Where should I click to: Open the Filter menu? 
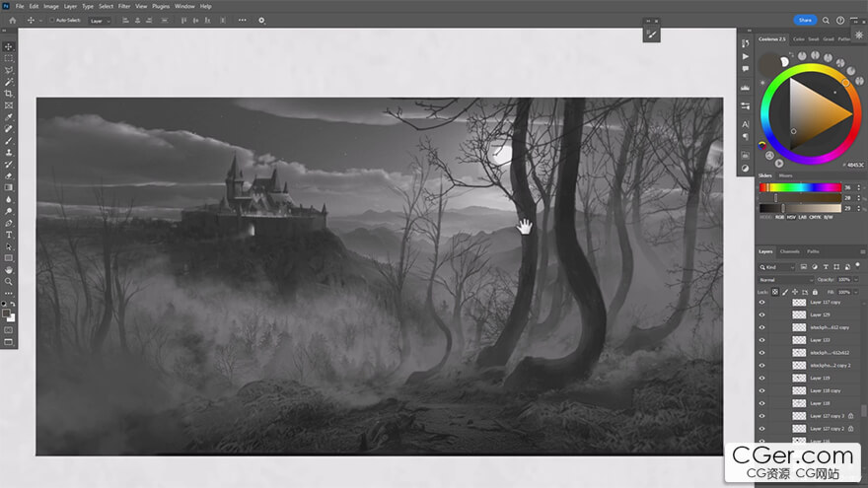click(124, 6)
